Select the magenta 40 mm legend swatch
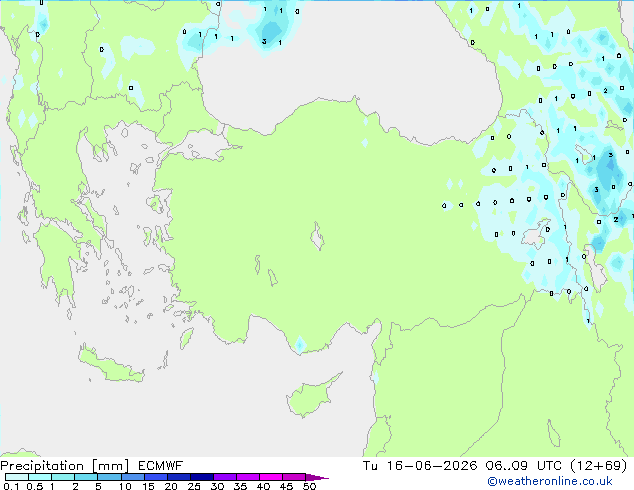 271,477
